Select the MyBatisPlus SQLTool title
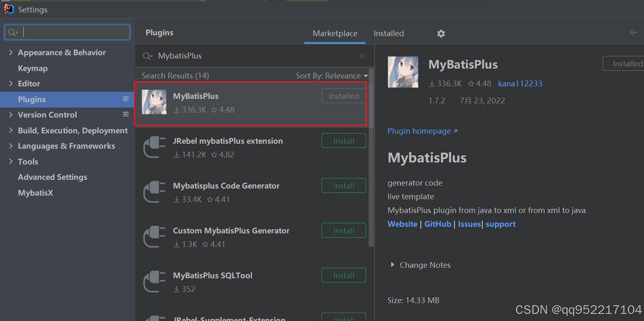 click(x=212, y=275)
